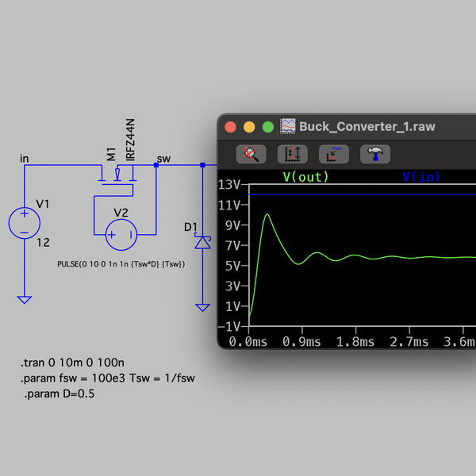Click the wire junction at sw node

(x=156, y=165)
